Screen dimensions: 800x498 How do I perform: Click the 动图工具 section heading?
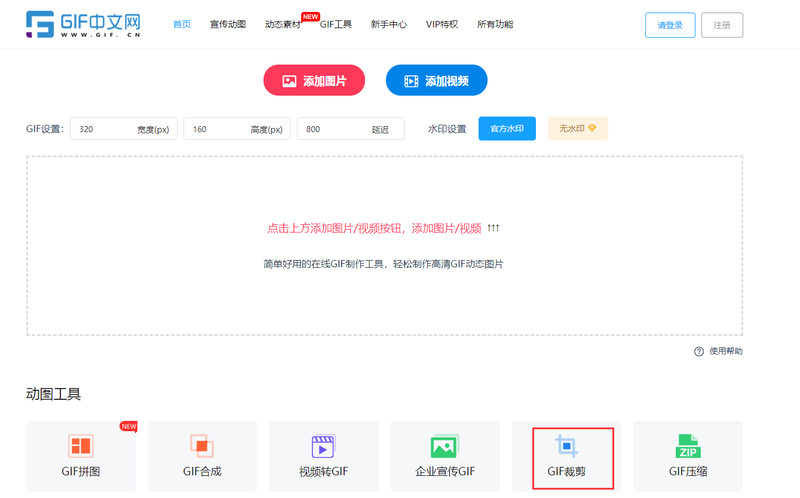tap(54, 394)
